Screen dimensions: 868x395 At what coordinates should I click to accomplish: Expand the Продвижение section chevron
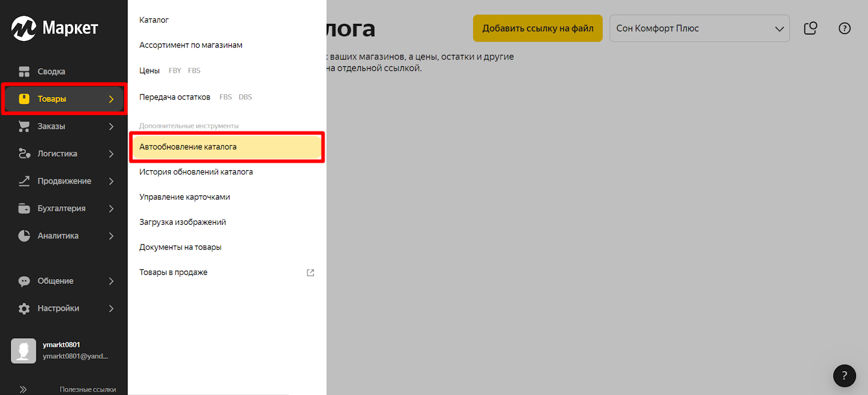point(111,181)
